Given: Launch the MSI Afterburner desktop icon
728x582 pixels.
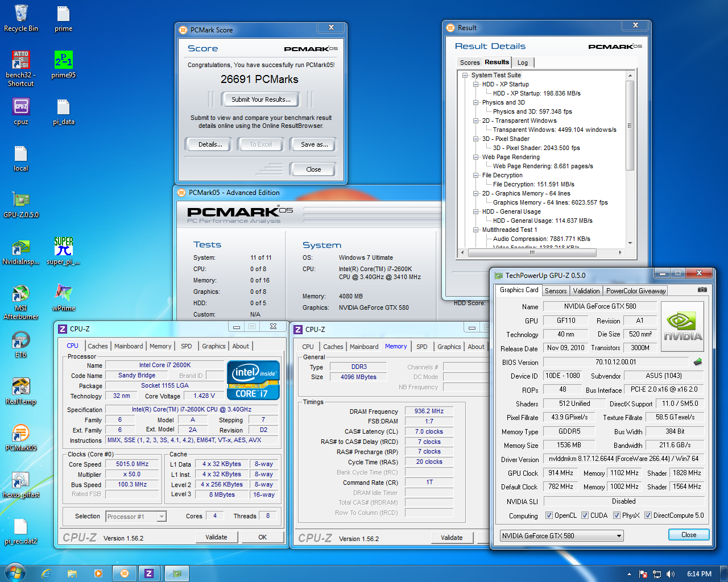Looking at the screenshot, I should (x=21, y=302).
